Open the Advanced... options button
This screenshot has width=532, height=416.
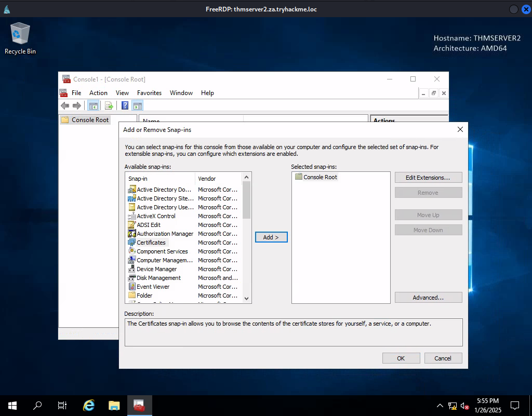pos(428,298)
